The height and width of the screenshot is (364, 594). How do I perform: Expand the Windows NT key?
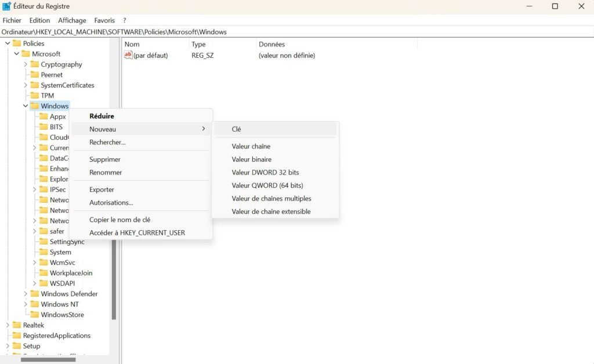(x=26, y=304)
